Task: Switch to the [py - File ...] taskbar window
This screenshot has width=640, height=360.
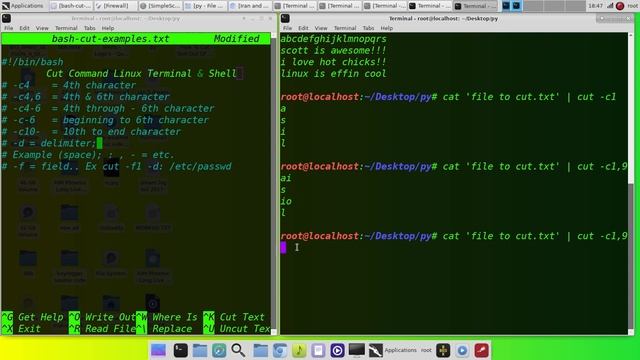Action: (204, 6)
